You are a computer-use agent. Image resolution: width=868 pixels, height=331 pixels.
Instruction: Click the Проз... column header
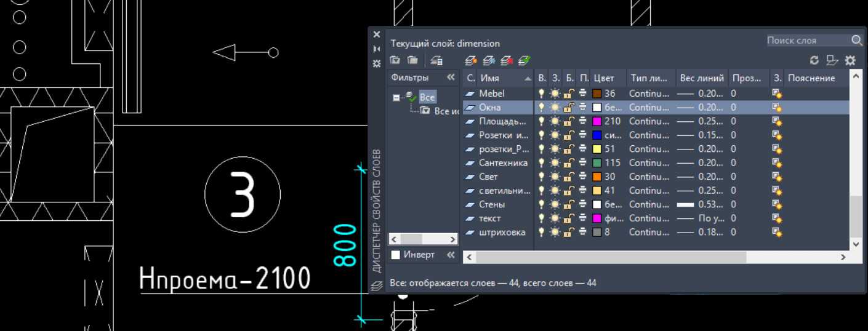[x=749, y=78]
